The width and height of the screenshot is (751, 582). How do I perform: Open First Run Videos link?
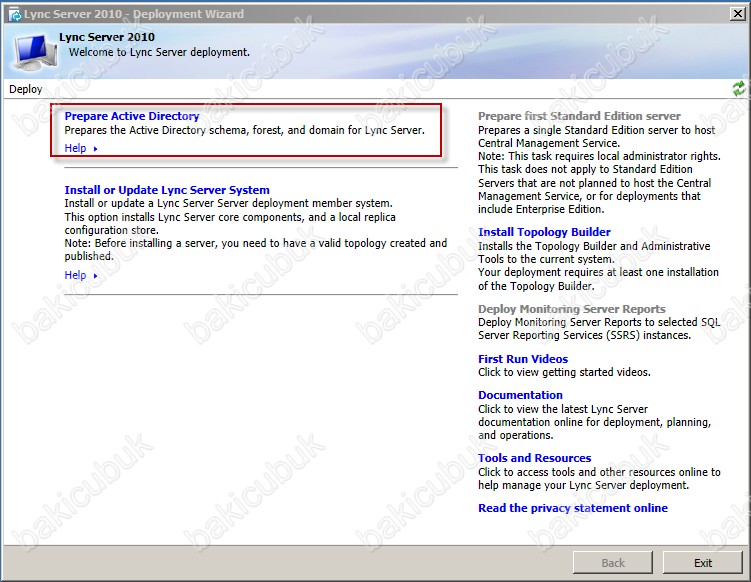[x=523, y=359]
